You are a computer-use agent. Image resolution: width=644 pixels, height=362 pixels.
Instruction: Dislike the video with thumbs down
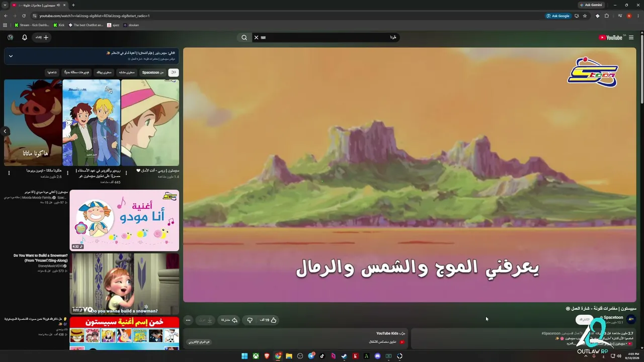[250, 320]
